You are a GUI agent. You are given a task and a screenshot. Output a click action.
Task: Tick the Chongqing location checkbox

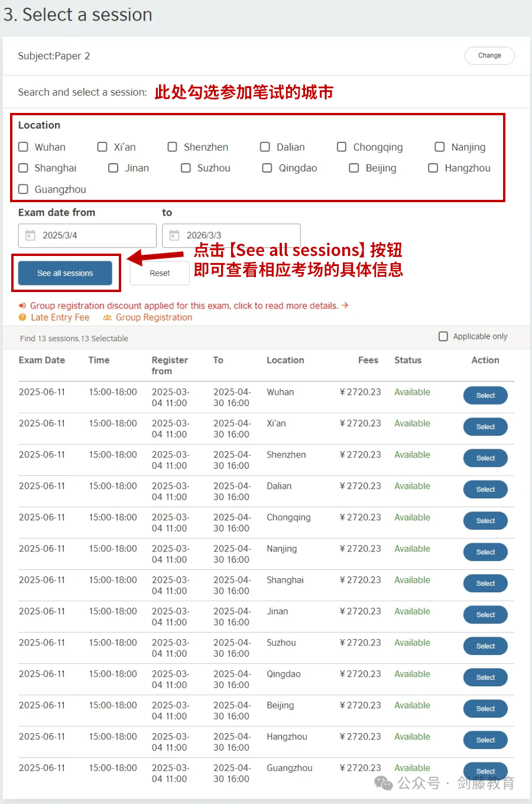[342, 147]
